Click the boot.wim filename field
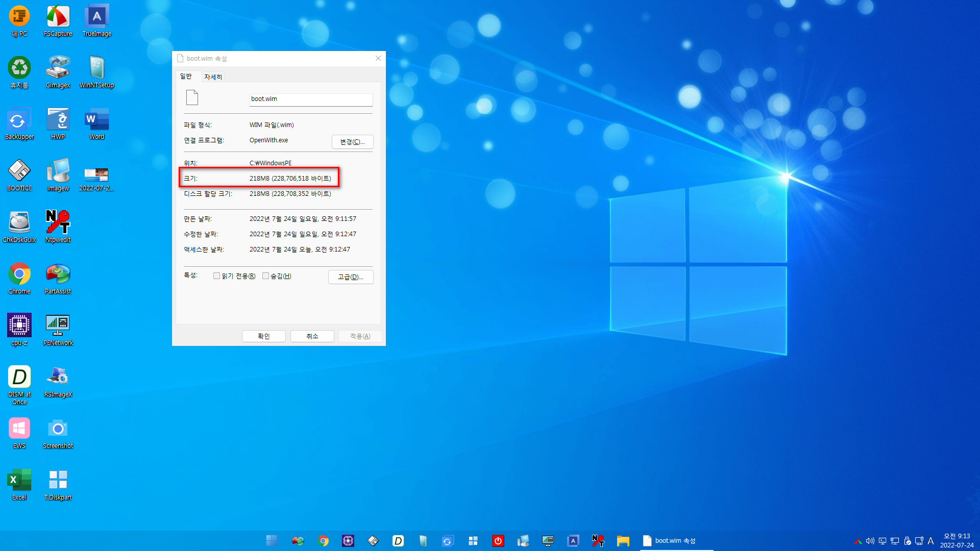This screenshot has width=980, height=551. pos(310,99)
